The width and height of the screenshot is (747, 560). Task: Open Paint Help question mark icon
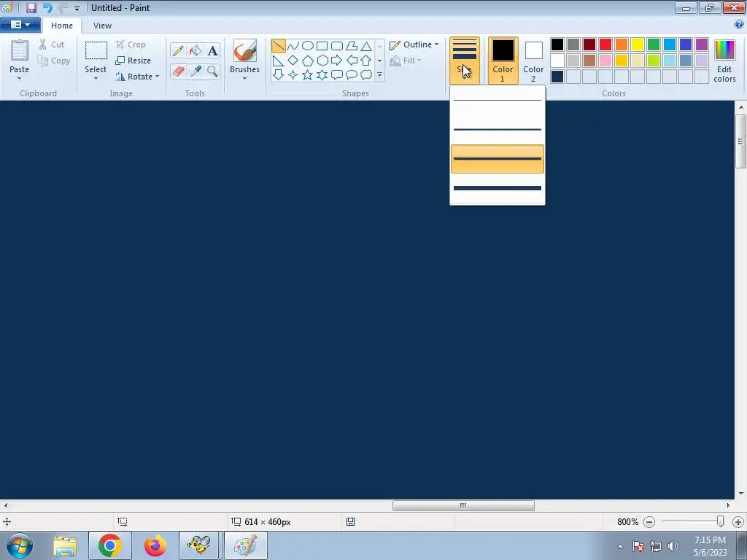(739, 25)
